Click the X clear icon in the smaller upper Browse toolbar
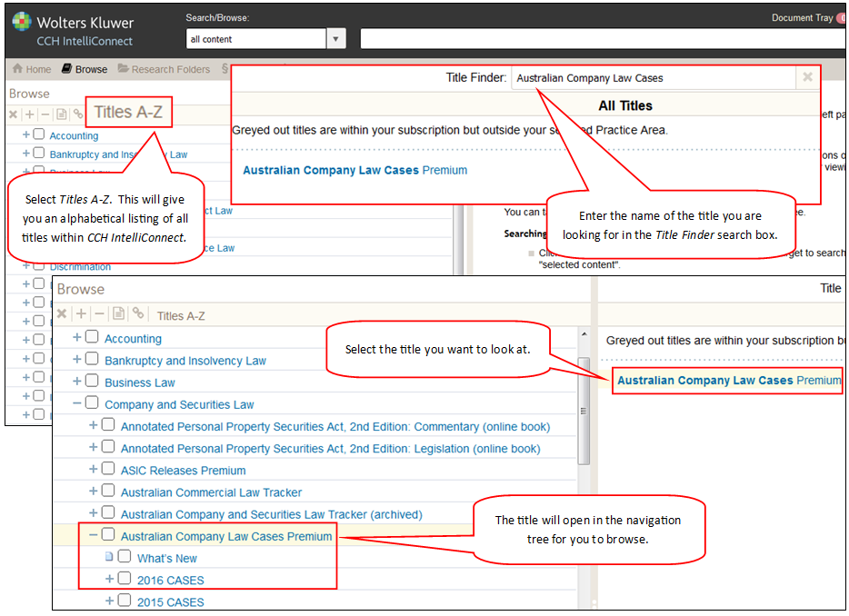Screen dimensions: 849x616 click(x=14, y=114)
